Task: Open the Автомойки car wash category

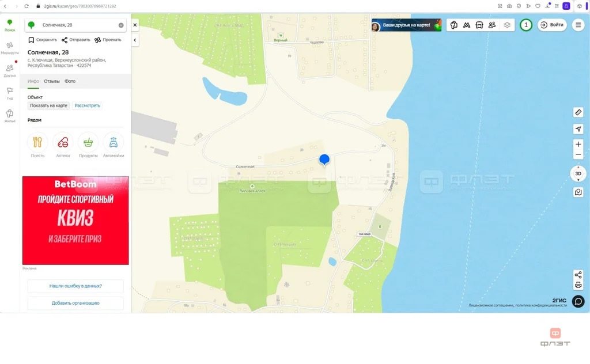Action: (x=114, y=142)
